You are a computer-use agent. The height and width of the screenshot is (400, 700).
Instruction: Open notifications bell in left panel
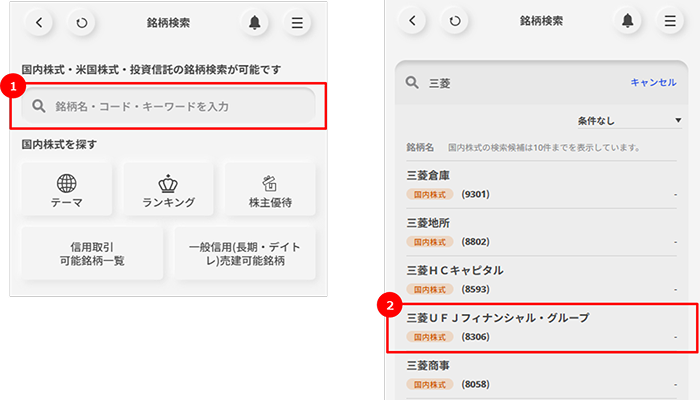[257, 22]
